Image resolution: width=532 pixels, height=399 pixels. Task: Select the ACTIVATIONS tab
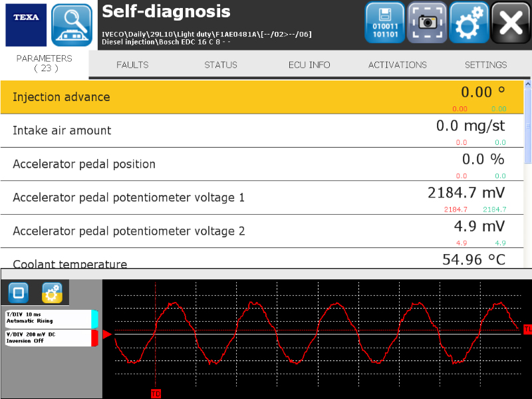point(398,65)
